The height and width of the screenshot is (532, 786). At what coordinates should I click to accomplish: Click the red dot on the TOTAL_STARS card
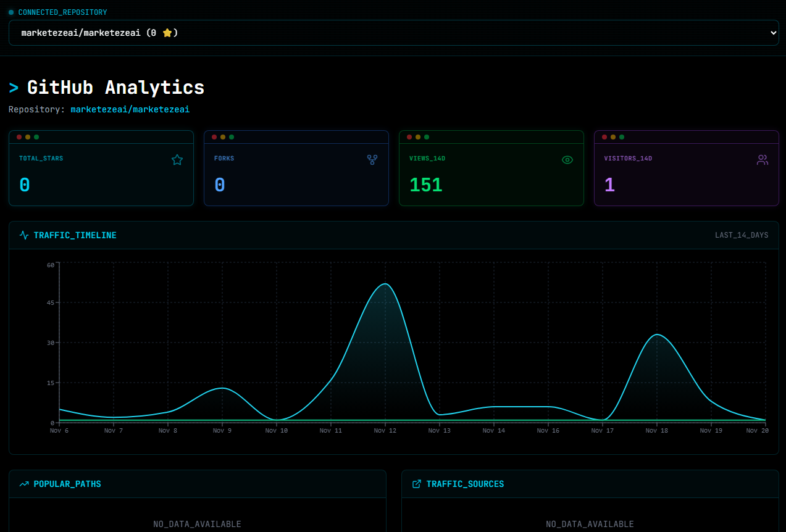tap(19, 137)
